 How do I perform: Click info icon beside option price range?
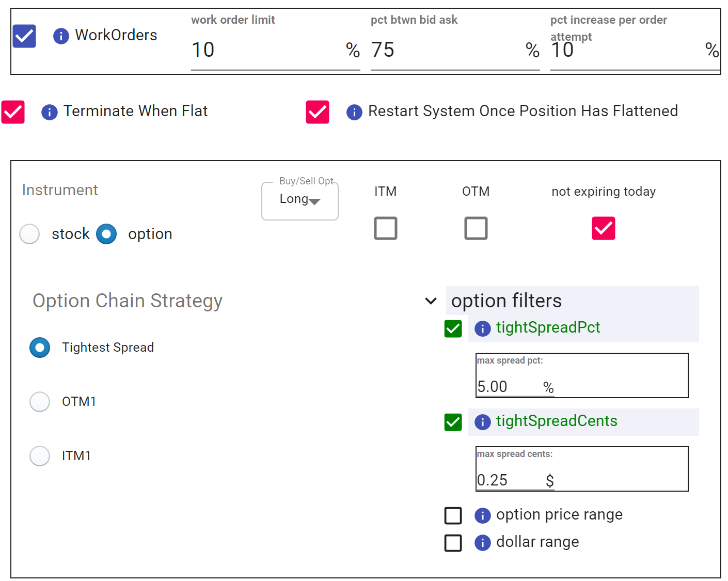coord(482,515)
